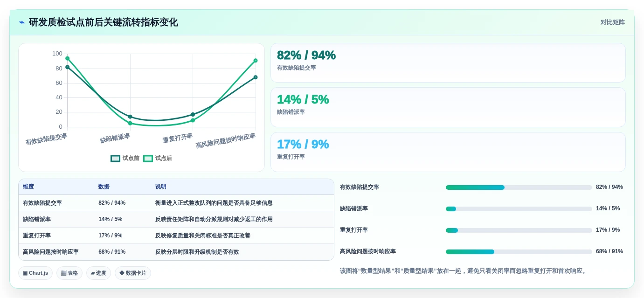Screen dimensions: 644x298
Task: Click the footnote text starting 该图将
Action: [464, 271]
